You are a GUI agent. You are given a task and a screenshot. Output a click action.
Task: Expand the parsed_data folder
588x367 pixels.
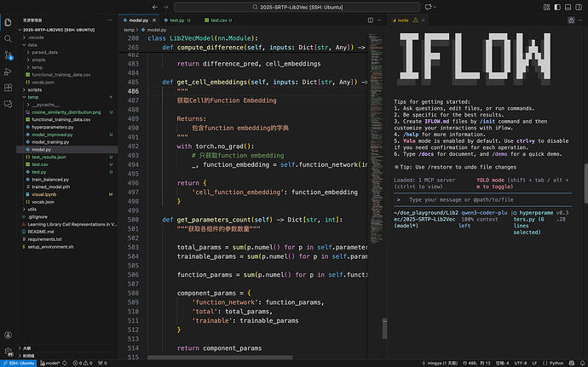click(x=44, y=53)
